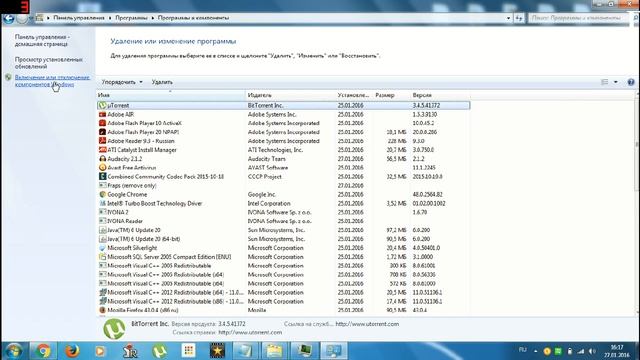Show hidden tray icons arrow

[536, 351]
